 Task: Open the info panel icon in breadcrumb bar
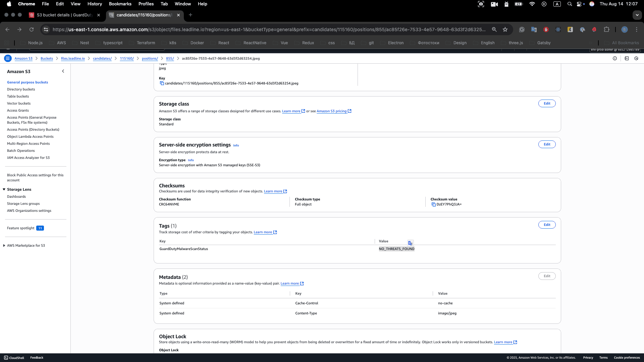pyautogui.click(x=615, y=58)
